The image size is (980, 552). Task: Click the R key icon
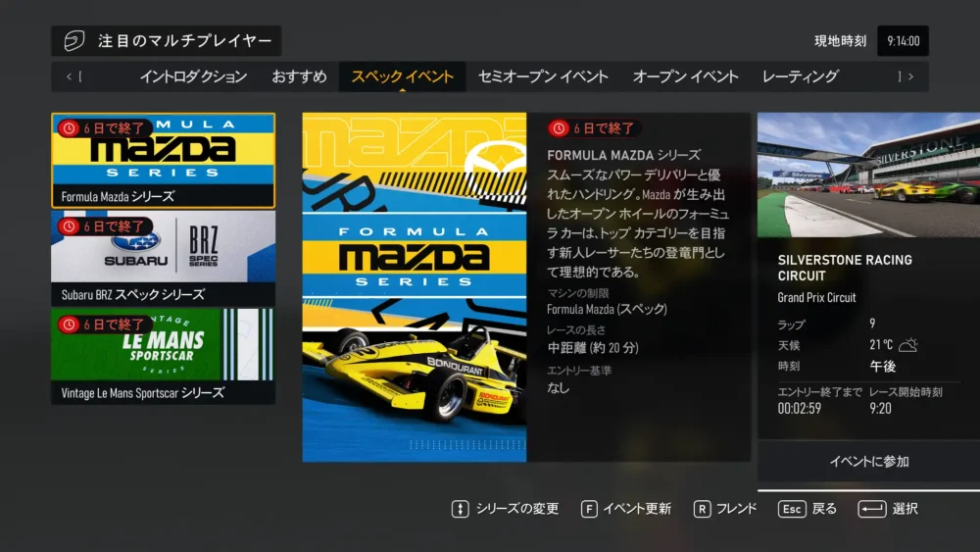click(x=702, y=509)
